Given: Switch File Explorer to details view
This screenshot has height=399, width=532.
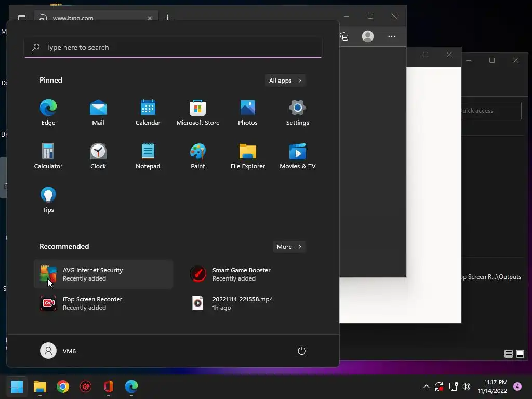Looking at the screenshot, I should pos(508,354).
